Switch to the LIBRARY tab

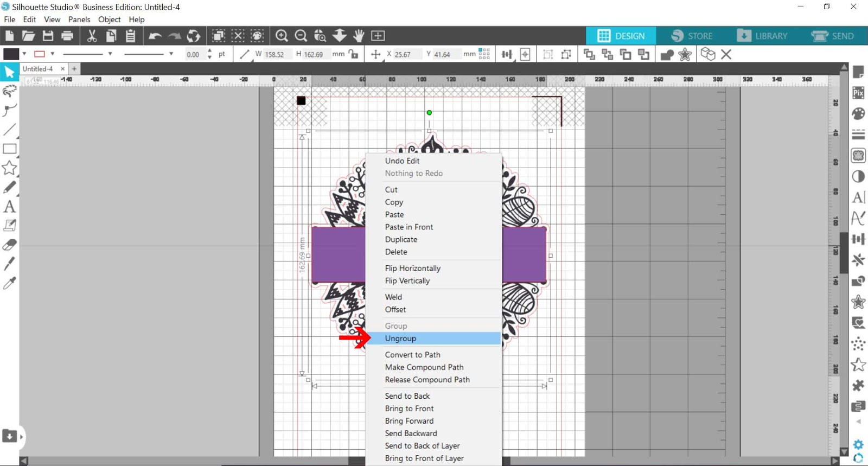click(x=762, y=36)
